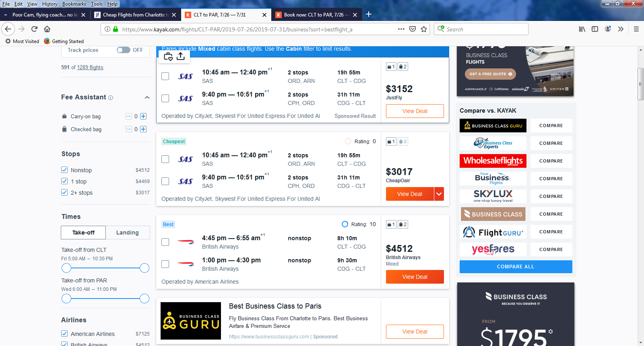The height and width of the screenshot is (346, 644).
Task: Click the FlightGuru logo
Action: coord(493,232)
